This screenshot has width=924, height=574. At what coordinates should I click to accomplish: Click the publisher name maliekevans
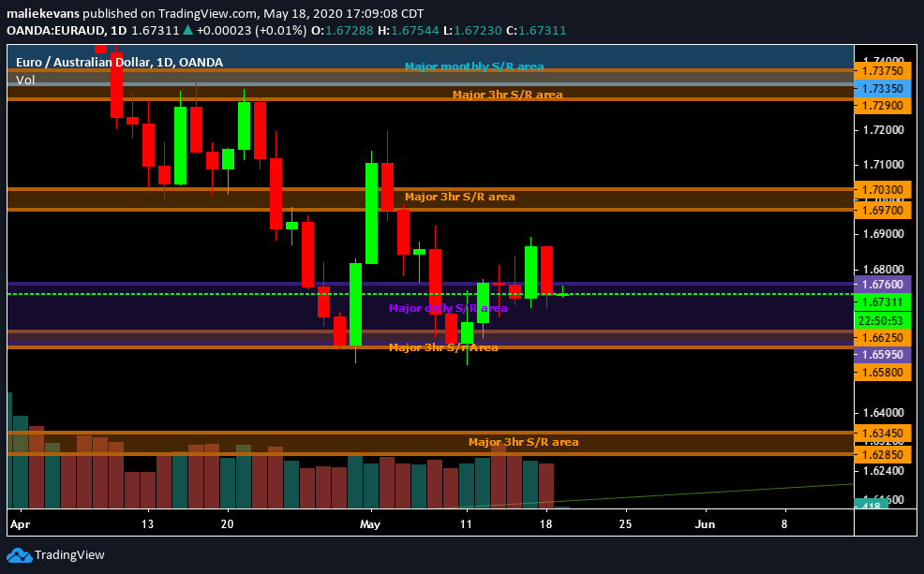pyautogui.click(x=43, y=13)
